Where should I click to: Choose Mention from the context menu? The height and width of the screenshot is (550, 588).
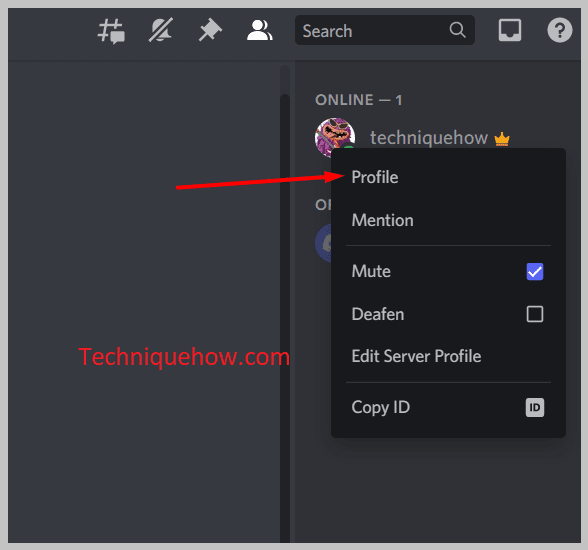tap(448, 220)
